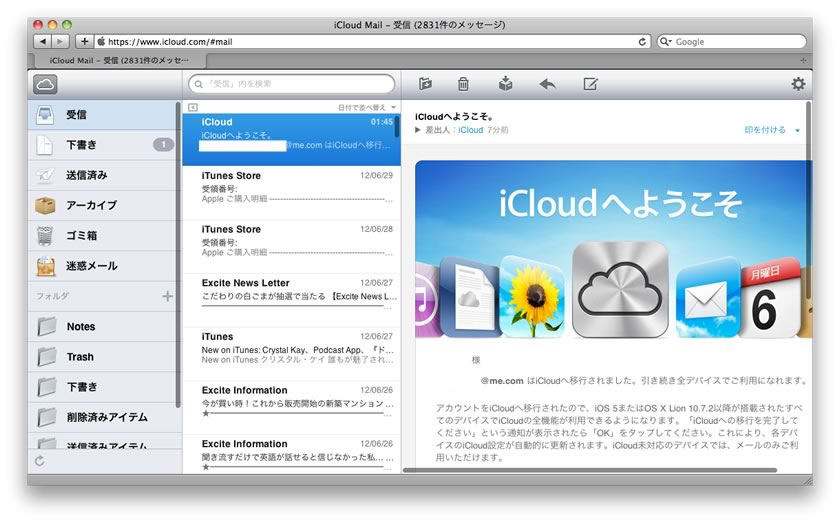Click the Google search magnifier dropdown
The height and width of the screenshot is (523, 840).
(666, 41)
